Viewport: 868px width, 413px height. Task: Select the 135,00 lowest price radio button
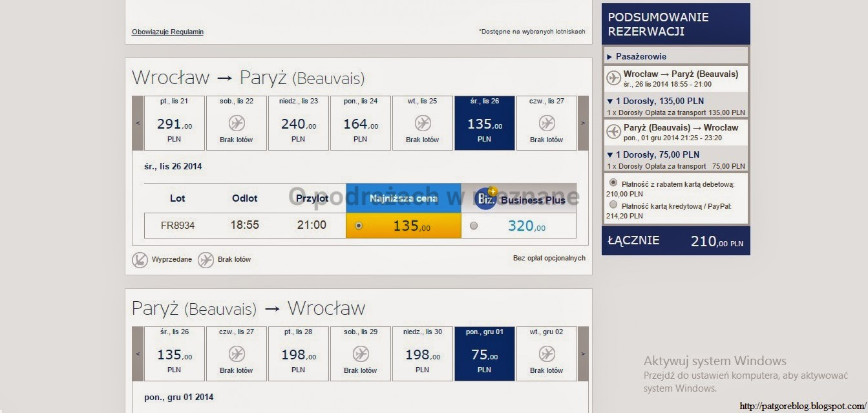359,226
